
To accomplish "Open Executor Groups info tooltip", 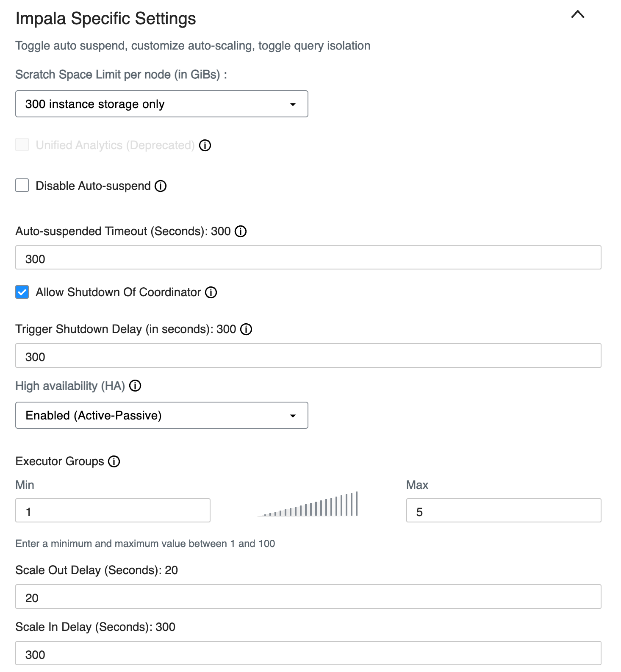I will [x=114, y=461].
